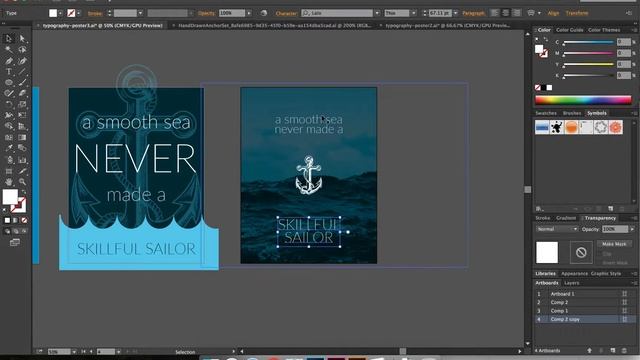640x360 pixels.
Task: Select the Paintbrush tool
Action: [x=22, y=82]
